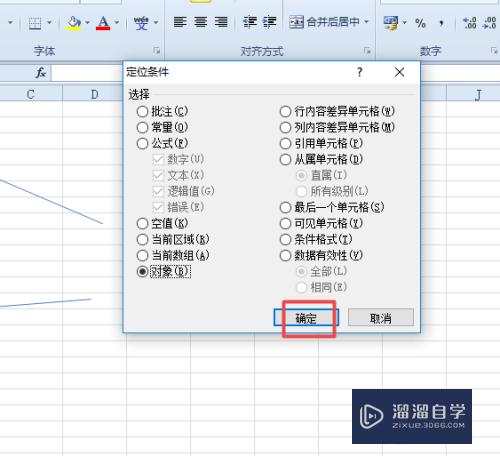This screenshot has width=500, height=456.
Task: Click the borders icon
Action: pos(35,23)
